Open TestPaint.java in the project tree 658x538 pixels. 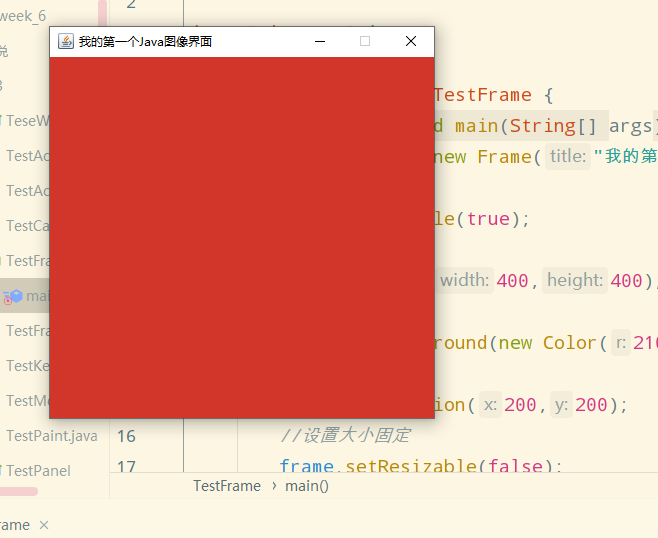52,436
